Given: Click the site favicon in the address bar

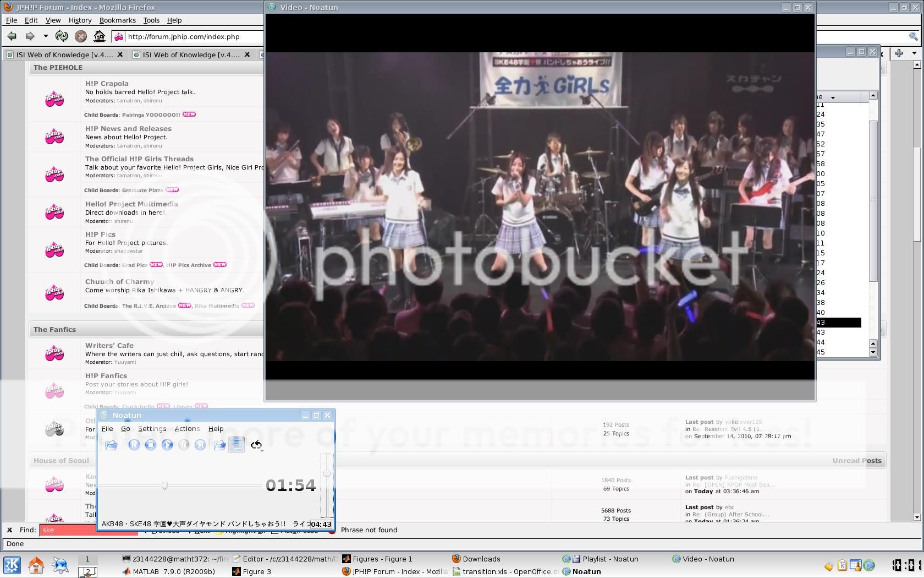Looking at the screenshot, I should pyautogui.click(x=118, y=37).
